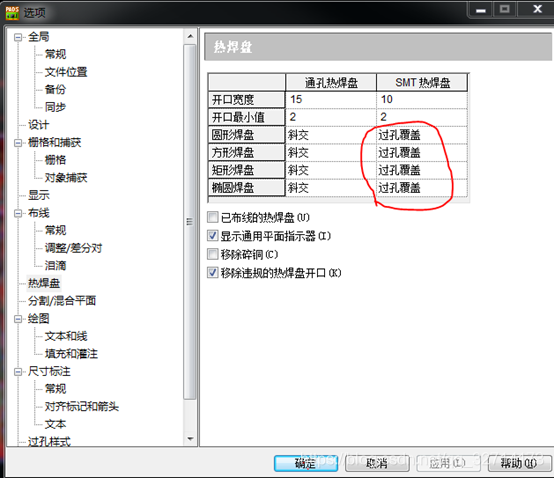Open 矩形焊盘 SMT 过孔覆盖 cell
Image resolution: width=554 pixels, height=478 pixels.
(x=422, y=170)
